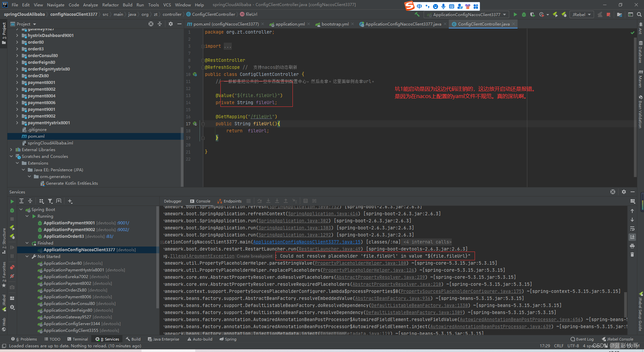Screen dimensions: 644x352
Task: Add a service with the plus icon
Action: click(70, 201)
